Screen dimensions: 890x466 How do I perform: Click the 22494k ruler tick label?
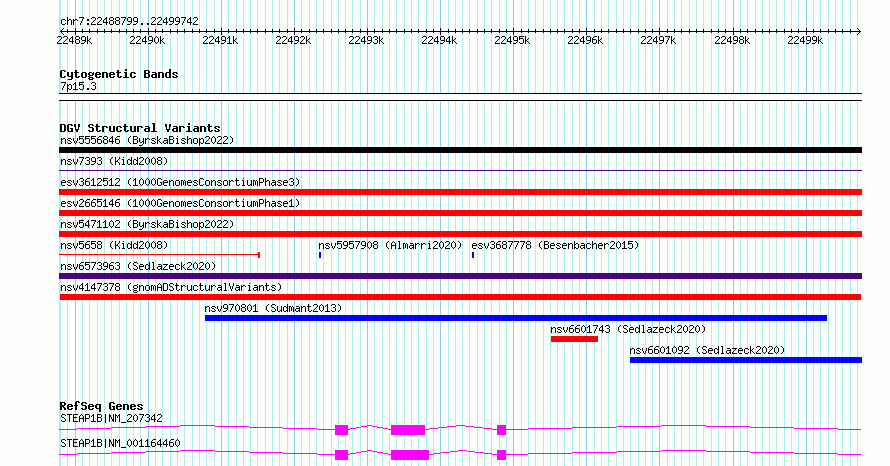(x=439, y=40)
